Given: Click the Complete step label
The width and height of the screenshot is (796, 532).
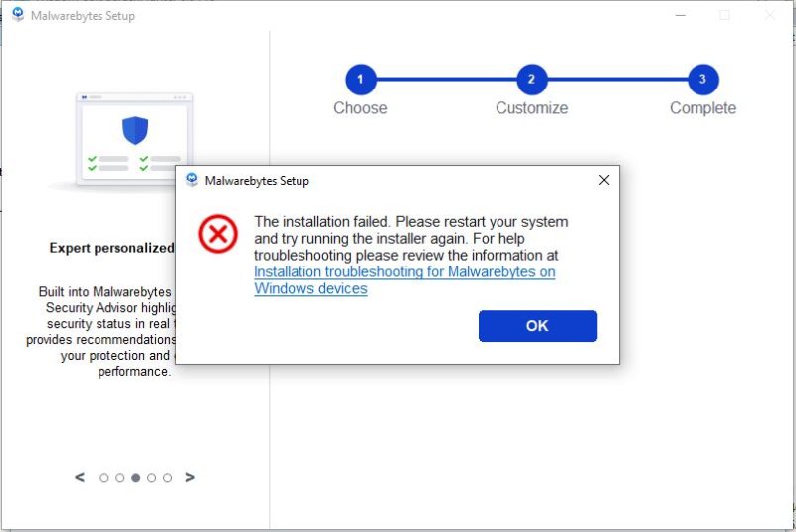Looking at the screenshot, I should click(x=703, y=108).
